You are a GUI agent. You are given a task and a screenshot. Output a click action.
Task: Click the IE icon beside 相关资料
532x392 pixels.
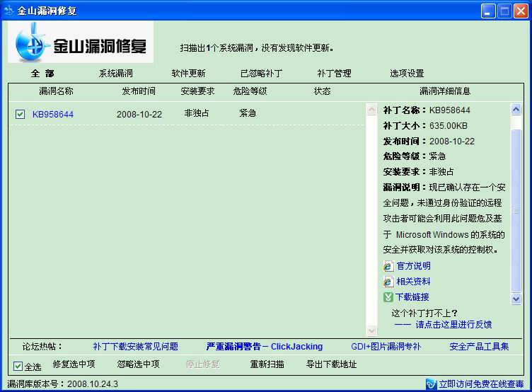(x=388, y=282)
